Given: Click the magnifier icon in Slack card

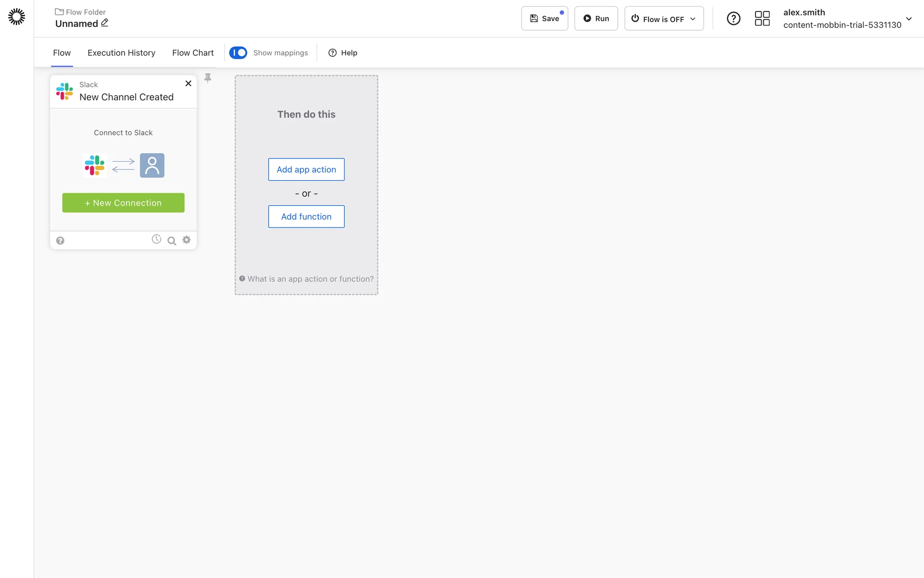Looking at the screenshot, I should pos(171,241).
